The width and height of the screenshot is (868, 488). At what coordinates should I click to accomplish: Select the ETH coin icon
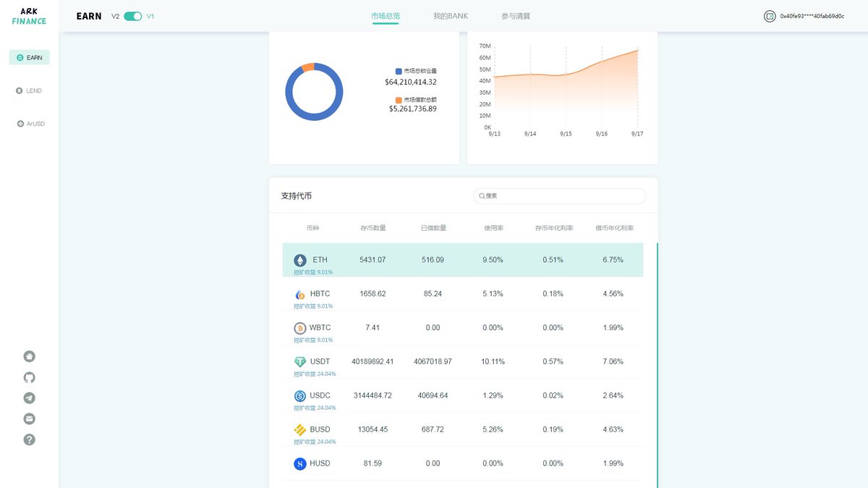302,258
